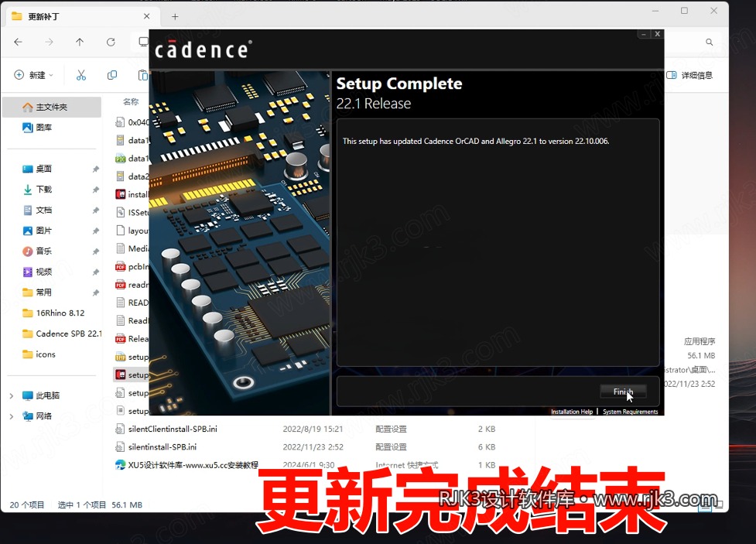Unpin 常用 pin icon
The height and width of the screenshot is (544, 756).
tap(95, 293)
